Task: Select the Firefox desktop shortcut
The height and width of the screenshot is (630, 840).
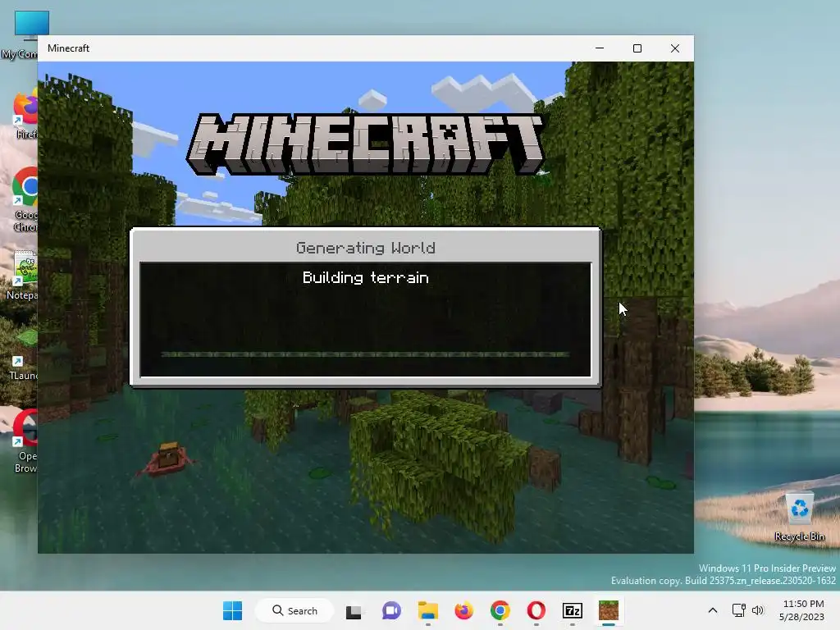Action: pos(24,115)
